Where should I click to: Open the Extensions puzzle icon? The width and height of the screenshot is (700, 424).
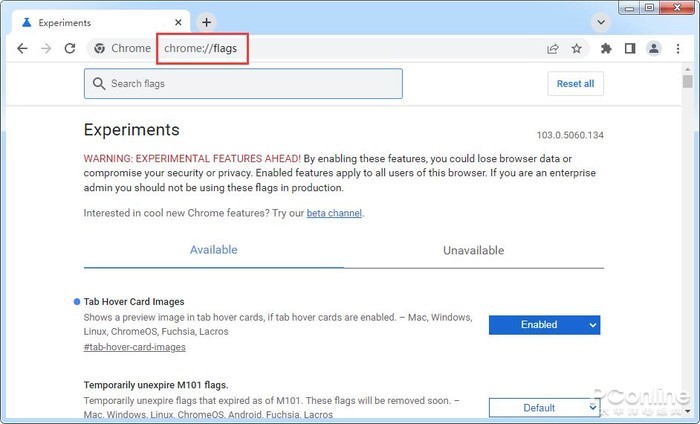pyautogui.click(x=606, y=48)
